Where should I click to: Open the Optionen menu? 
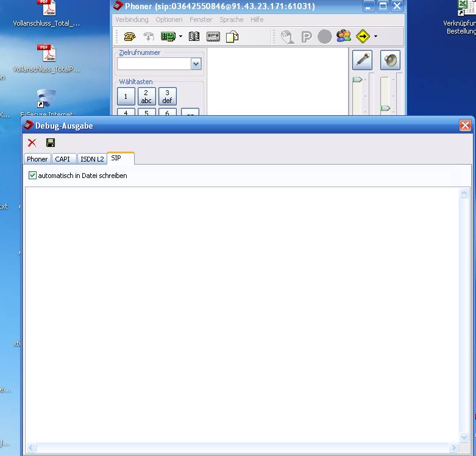tap(169, 20)
